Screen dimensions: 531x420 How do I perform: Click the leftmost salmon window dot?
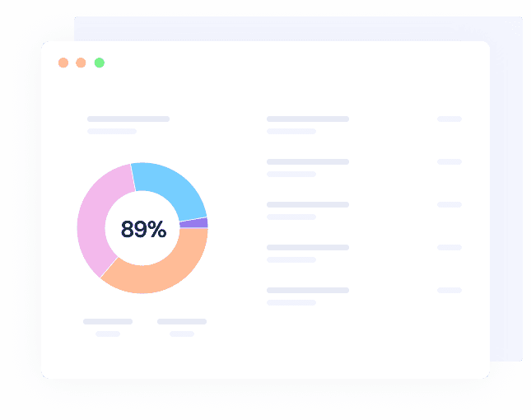[x=63, y=63]
